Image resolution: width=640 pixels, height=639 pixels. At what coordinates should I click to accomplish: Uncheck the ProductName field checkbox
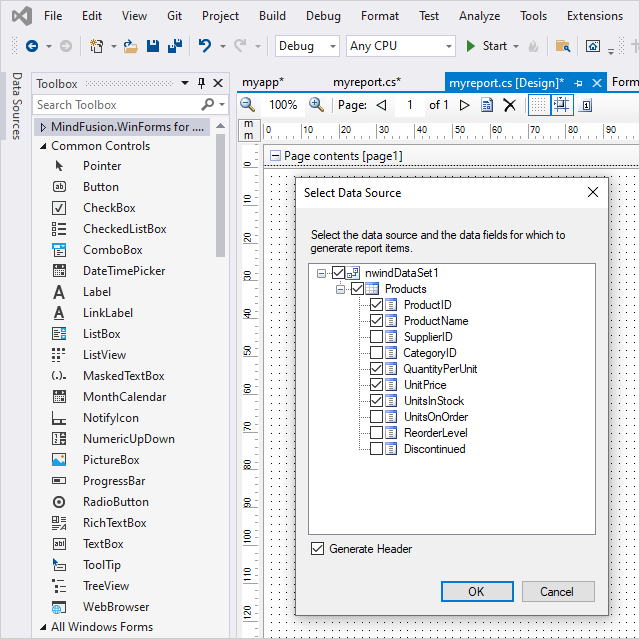tap(376, 321)
